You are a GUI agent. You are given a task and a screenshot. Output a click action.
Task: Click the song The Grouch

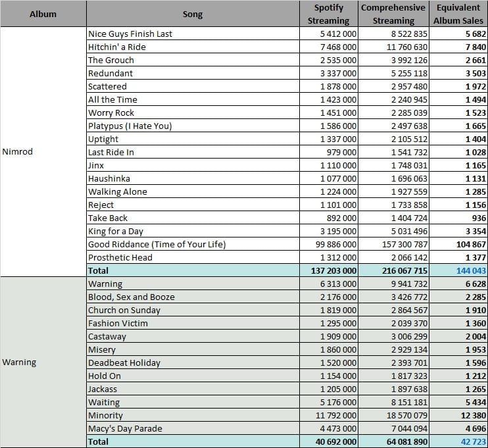click(x=193, y=60)
